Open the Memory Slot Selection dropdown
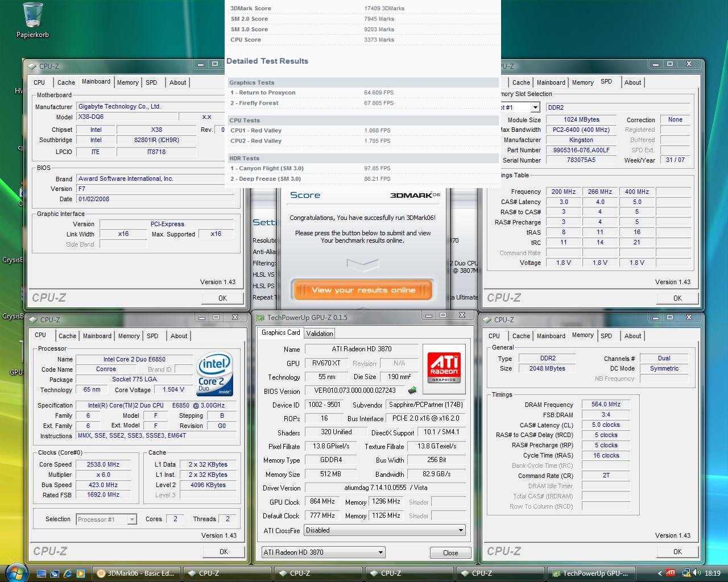Image resolution: width=728 pixels, height=582 pixels. tap(535, 107)
